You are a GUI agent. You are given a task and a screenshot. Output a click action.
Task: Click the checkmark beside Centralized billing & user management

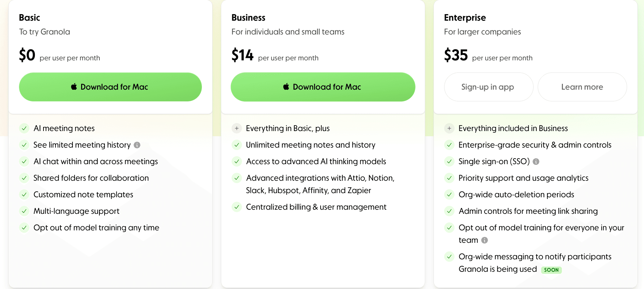click(237, 207)
